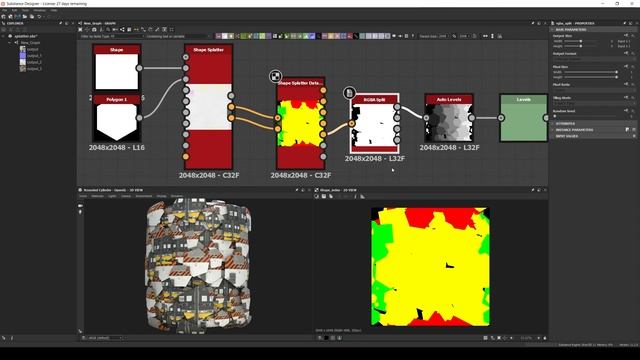Toggle the parent size link icon
The image size is (640, 360).
(454, 36)
